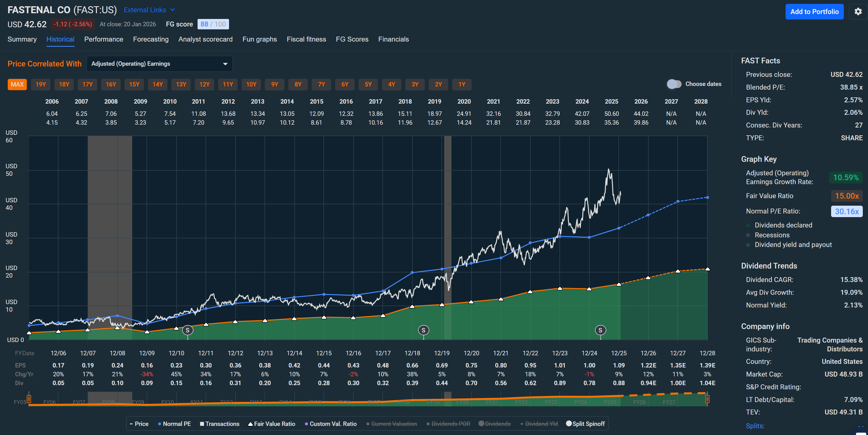The width and height of the screenshot is (868, 435).
Task: Switch to the Summary tab
Action: (x=22, y=39)
